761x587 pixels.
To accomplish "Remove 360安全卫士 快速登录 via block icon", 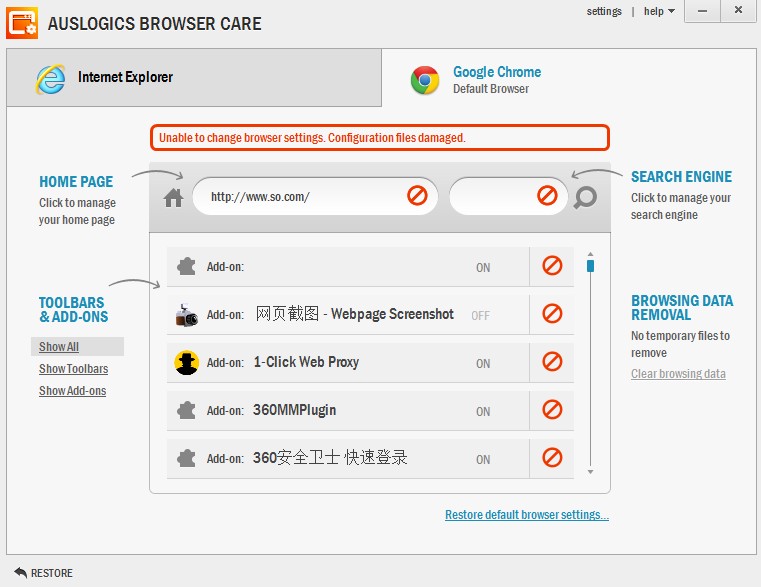I will pyautogui.click(x=552, y=457).
